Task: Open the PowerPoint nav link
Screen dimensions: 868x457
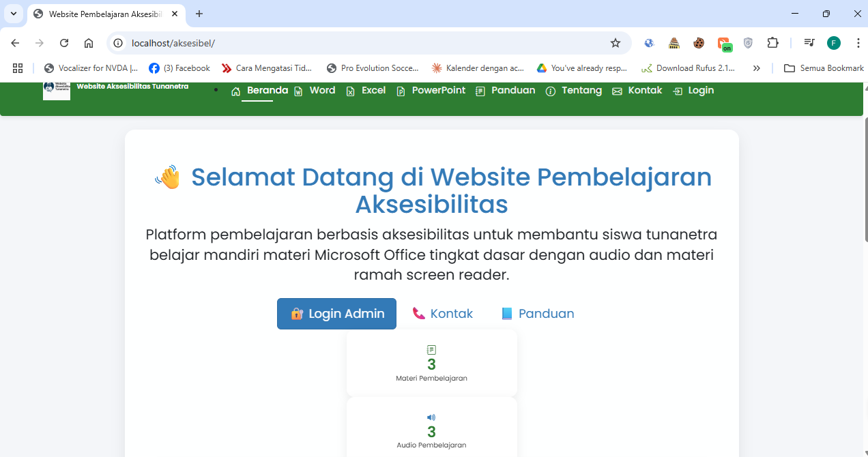Action: (x=431, y=91)
